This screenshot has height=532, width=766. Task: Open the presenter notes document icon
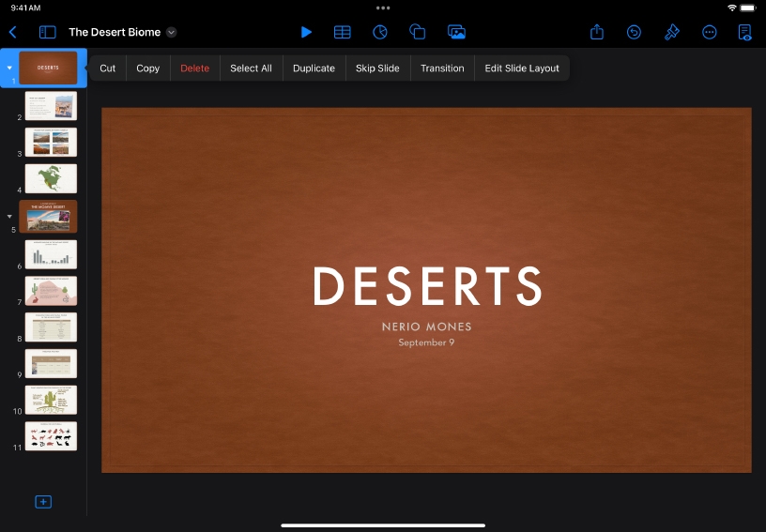click(745, 32)
